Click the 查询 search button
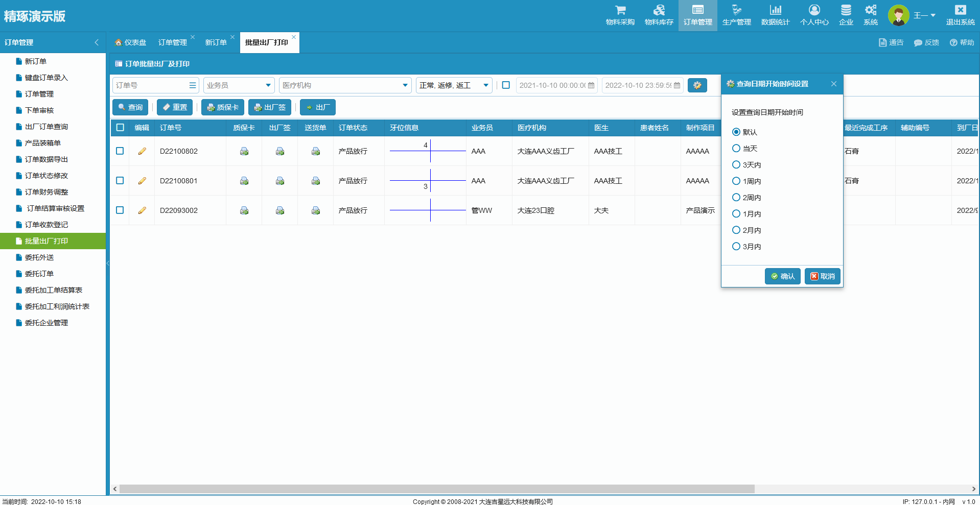Screen dimensions: 980x505 130,107
